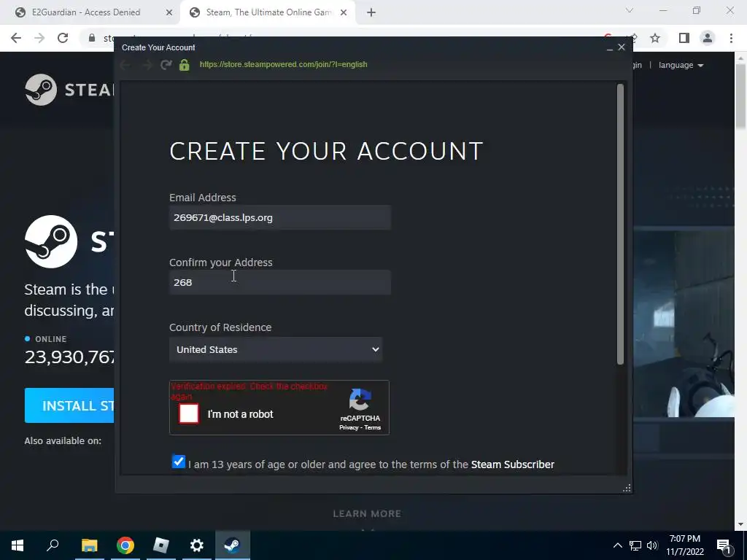
Task: Open the reCAPTCHA Privacy link
Action: point(349,427)
